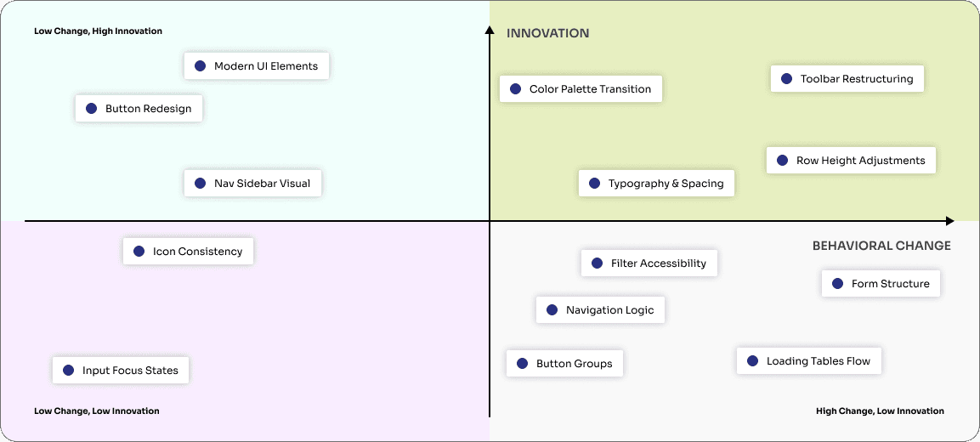Click the dot beside Color Palette Transition
Screen dimensions: 980x442
click(515, 88)
